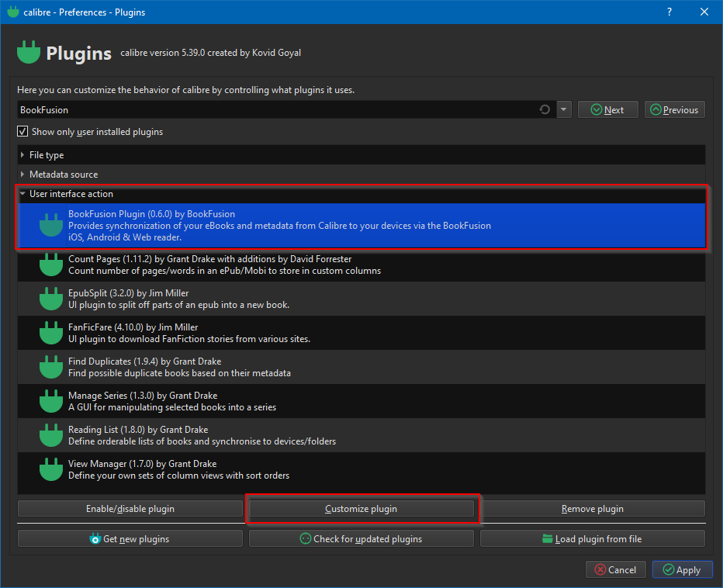The image size is (723, 588).
Task: Click the EpubSplit plugin icon
Action: pos(51,299)
